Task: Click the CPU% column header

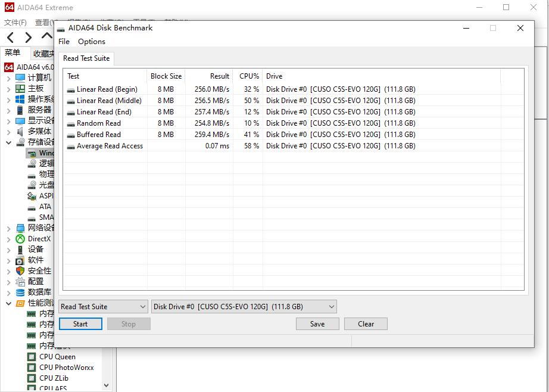Action: point(248,76)
